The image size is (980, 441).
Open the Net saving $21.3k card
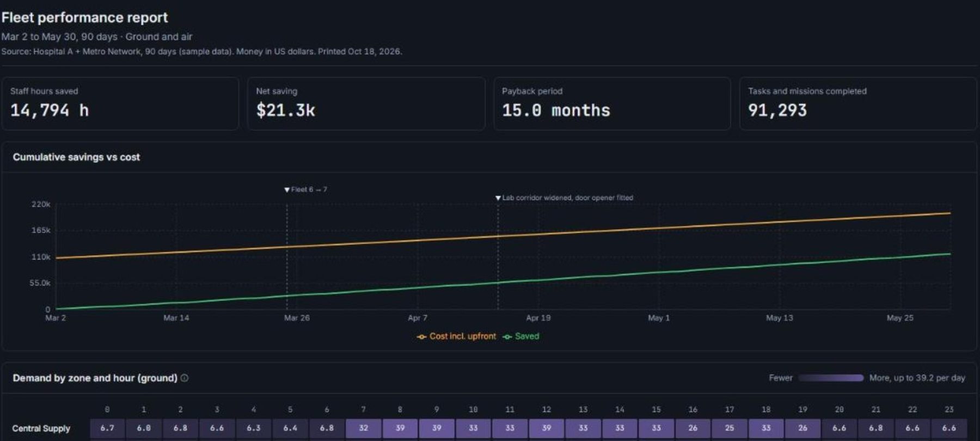point(366,103)
